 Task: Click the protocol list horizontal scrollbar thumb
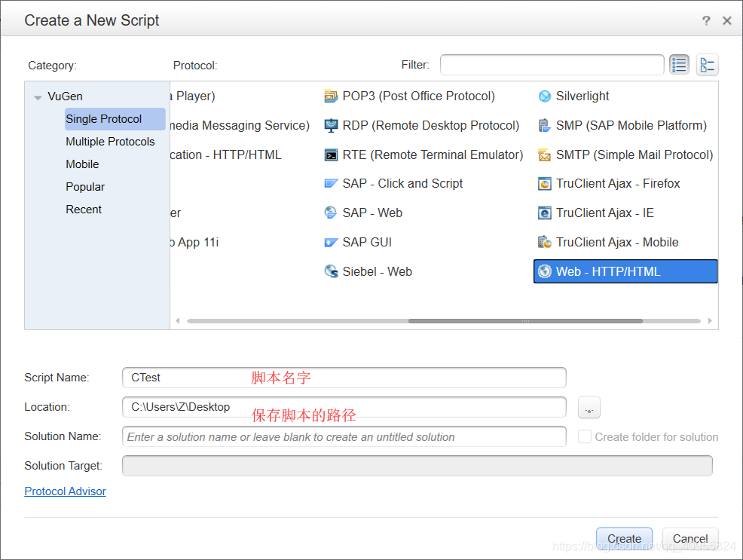(x=525, y=321)
